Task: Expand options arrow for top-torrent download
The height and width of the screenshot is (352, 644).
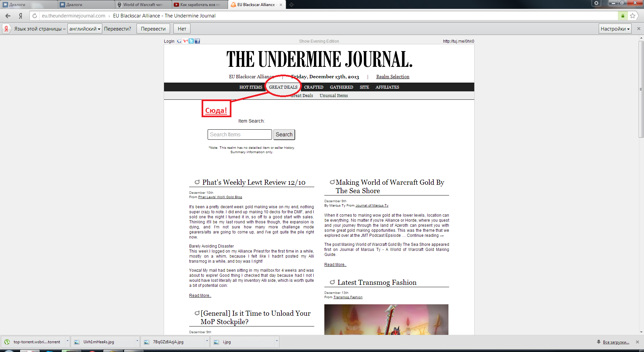Action: coord(67,341)
